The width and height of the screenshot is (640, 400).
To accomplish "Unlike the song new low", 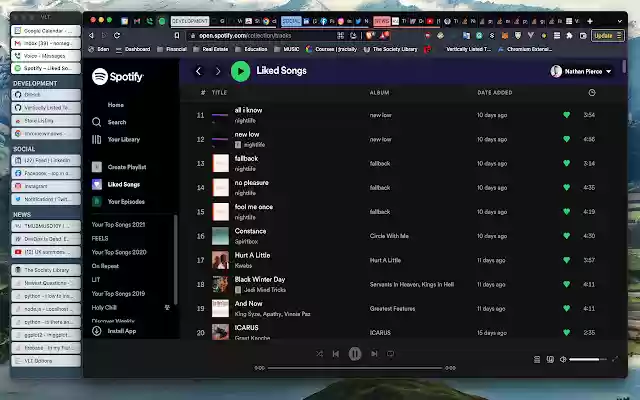I will [x=567, y=139].
